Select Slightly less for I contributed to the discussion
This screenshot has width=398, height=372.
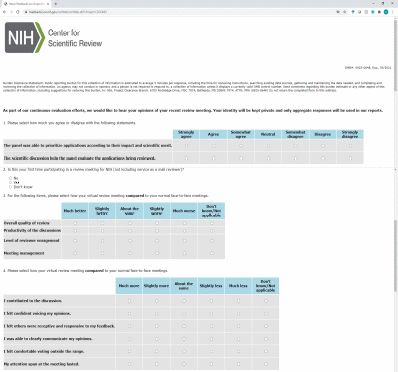click(x=211, y=301)
